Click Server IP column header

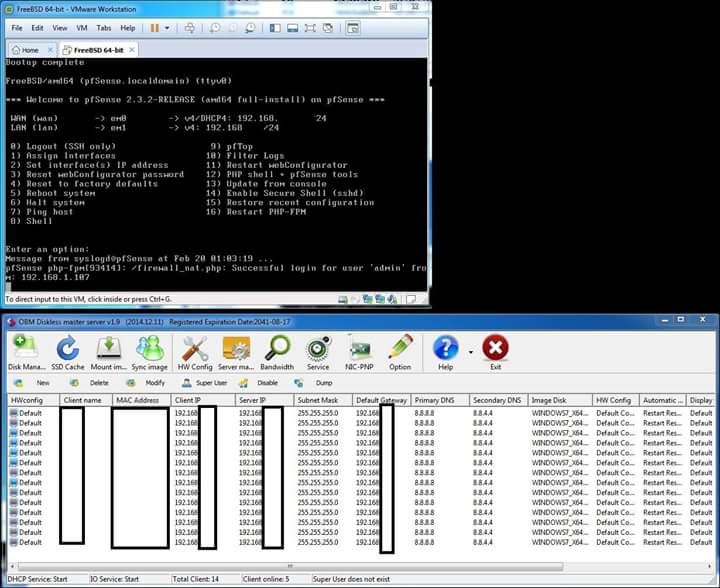[264, 400]
